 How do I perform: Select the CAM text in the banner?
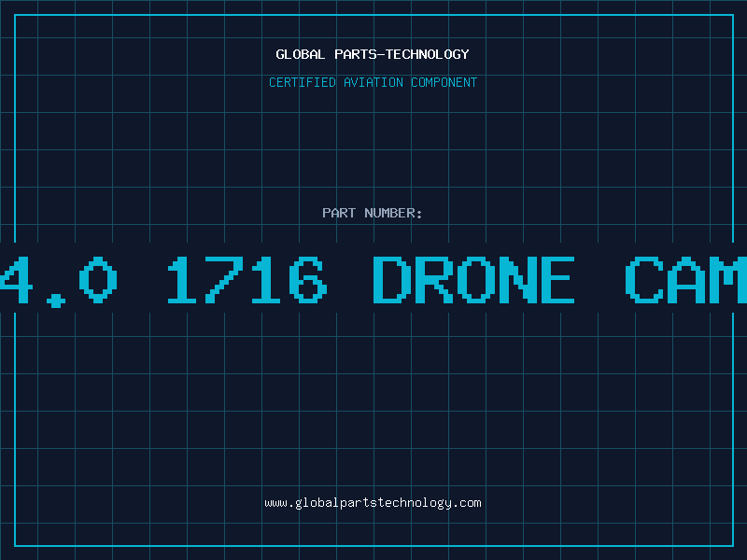(x=686, y=280)
